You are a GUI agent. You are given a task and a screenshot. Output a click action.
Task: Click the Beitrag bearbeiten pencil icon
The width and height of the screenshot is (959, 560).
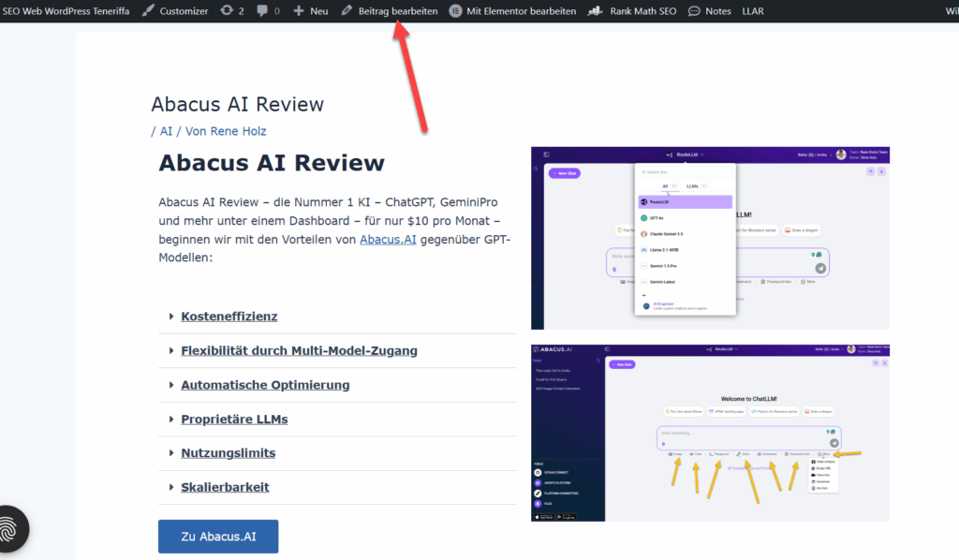pyautogui.click(x=347, y=11)
